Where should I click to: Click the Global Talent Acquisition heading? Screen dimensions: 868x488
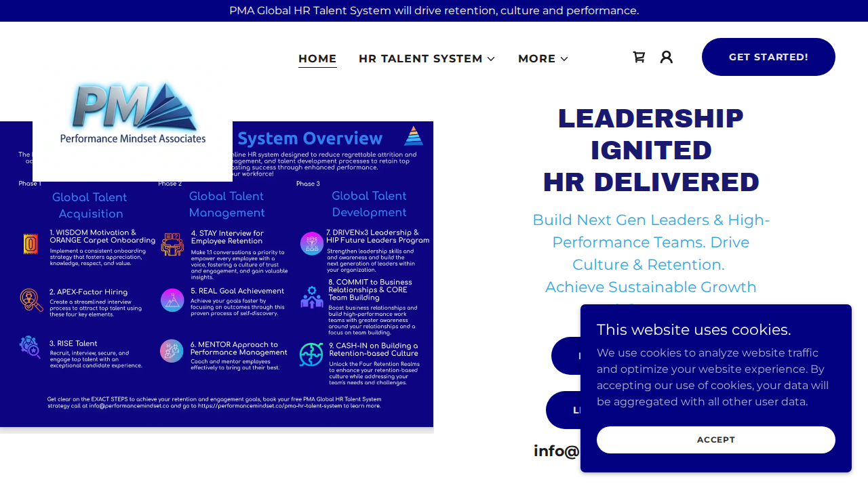coord(90,205)
